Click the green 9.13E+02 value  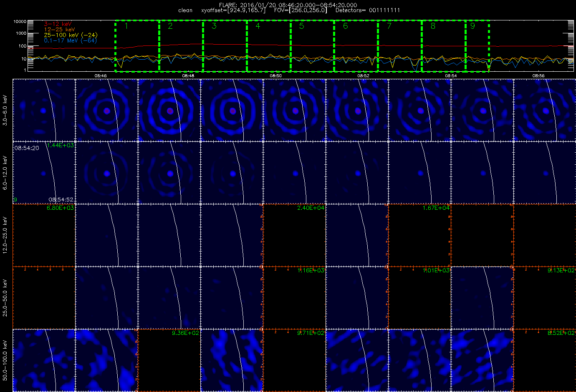(561, 270)
